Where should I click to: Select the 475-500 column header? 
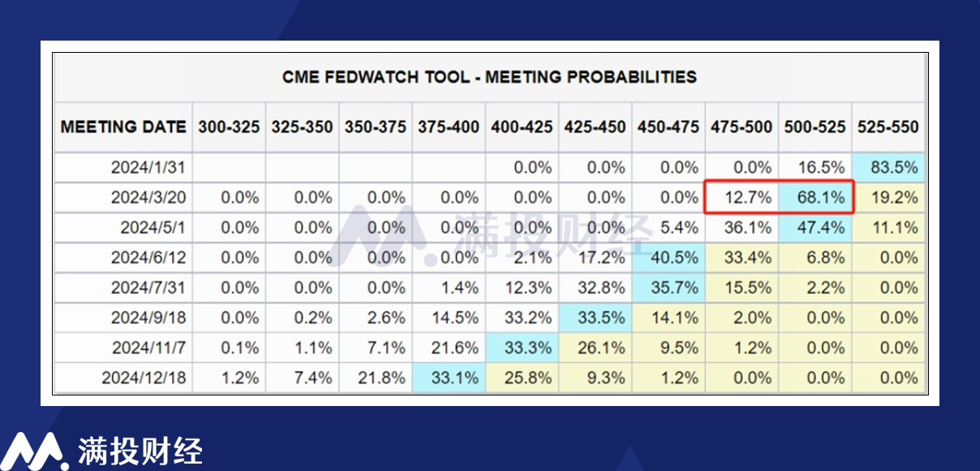(x=742, y=127)
